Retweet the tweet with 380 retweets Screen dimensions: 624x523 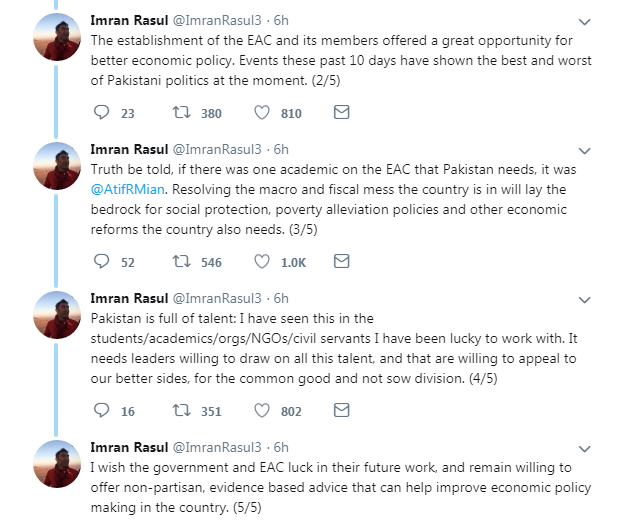181,113
